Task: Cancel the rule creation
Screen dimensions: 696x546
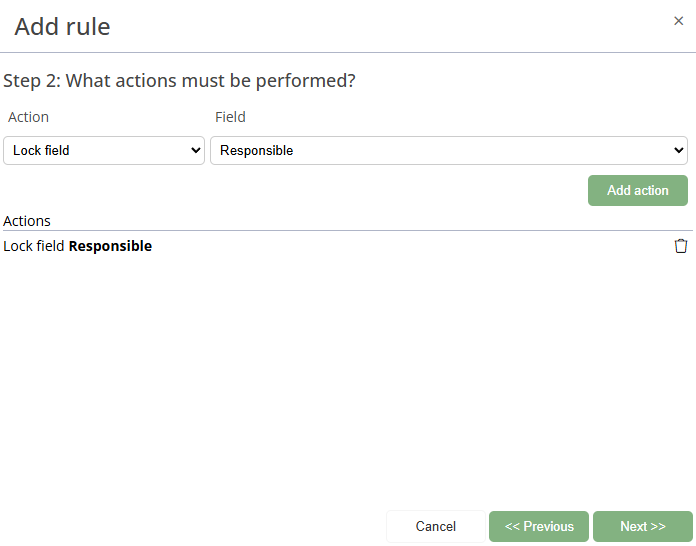Action: 436,527
